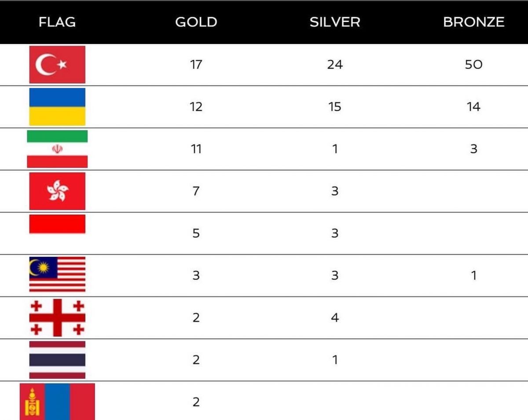Click the Turkey flag
This screenshot has width=528, height=420.
tap(57, 65)
